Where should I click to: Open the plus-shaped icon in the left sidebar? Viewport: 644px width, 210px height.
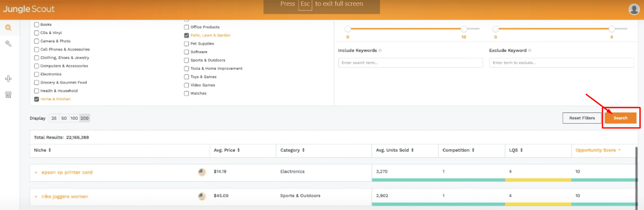(8, 79)
